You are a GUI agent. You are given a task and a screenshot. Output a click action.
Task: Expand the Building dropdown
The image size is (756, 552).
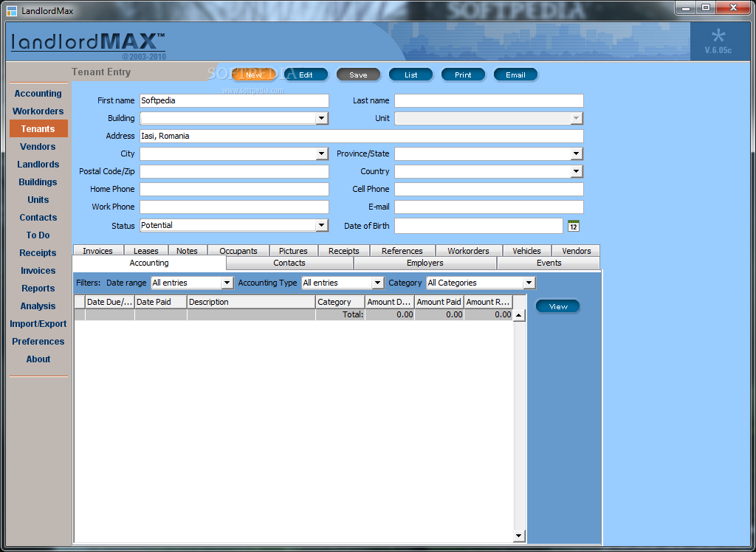click(322, 118)
